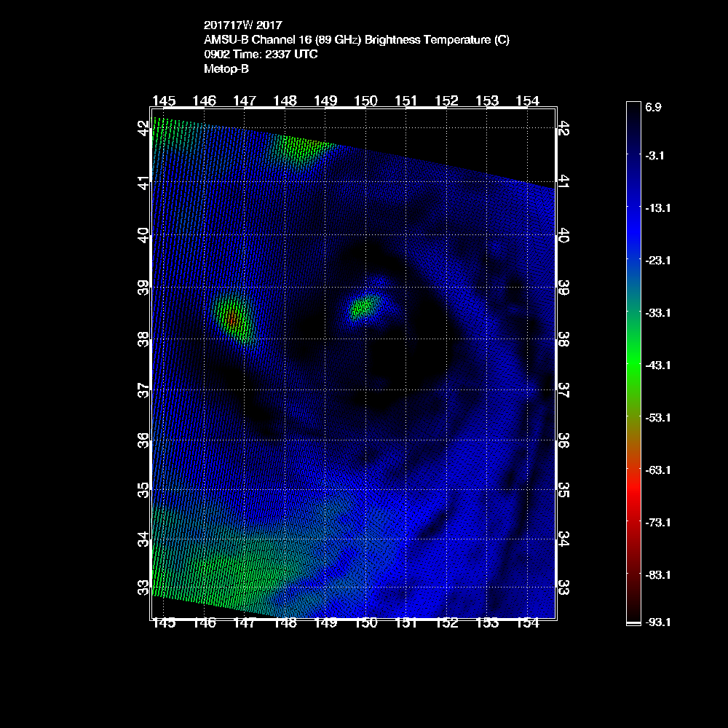
Task: Click the colorbar label "-73.1"
Action: coord(657,523)
